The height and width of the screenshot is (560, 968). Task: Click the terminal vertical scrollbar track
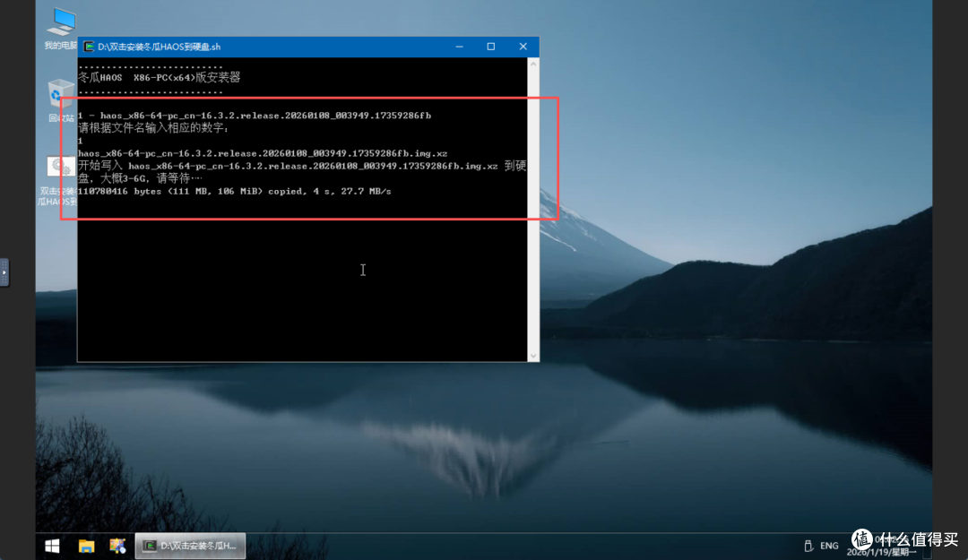(533, 210)
